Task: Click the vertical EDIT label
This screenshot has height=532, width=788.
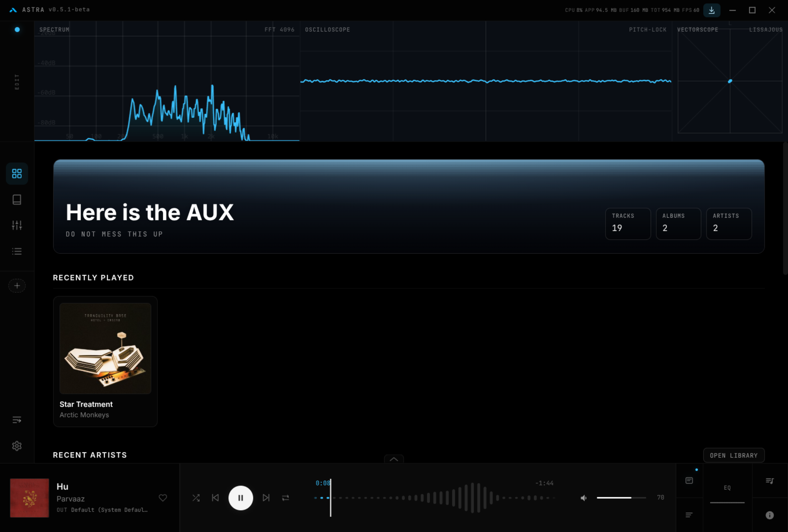Action: click(17, 82)
